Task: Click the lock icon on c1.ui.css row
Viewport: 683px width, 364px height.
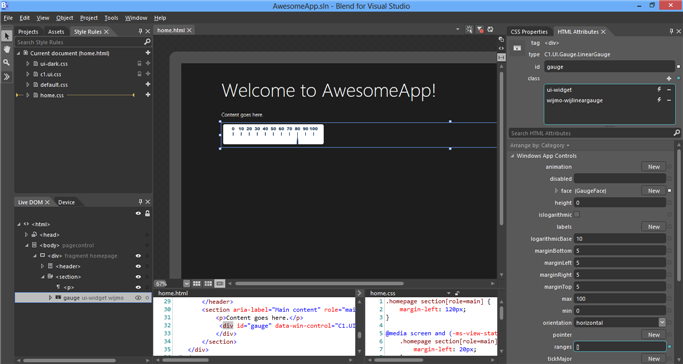Action: coord(139,74)
